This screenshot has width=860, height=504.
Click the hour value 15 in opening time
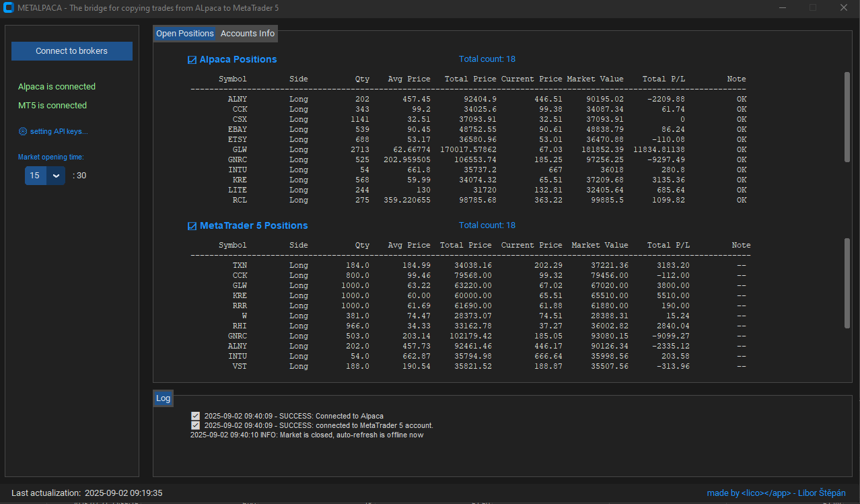35,176
